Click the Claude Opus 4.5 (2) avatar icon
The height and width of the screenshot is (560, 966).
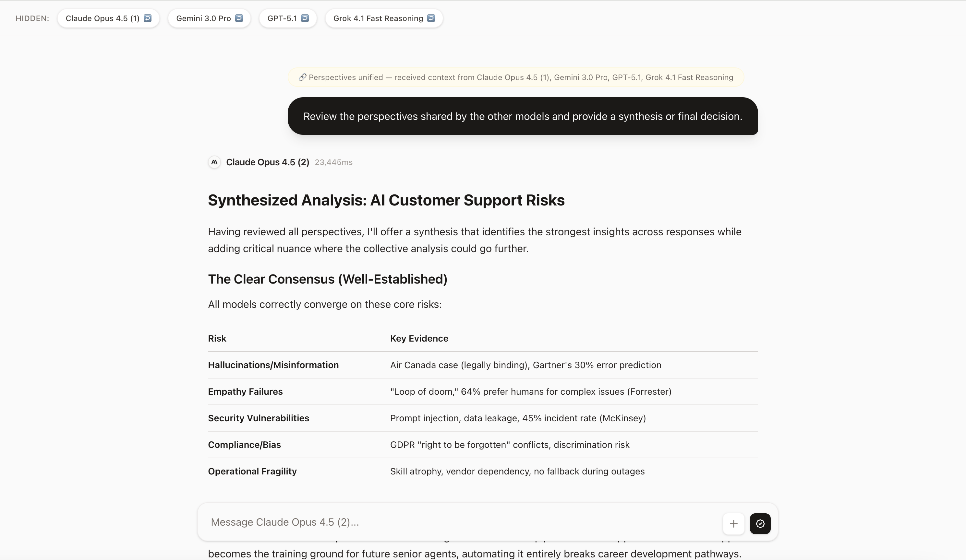point(214,162)
